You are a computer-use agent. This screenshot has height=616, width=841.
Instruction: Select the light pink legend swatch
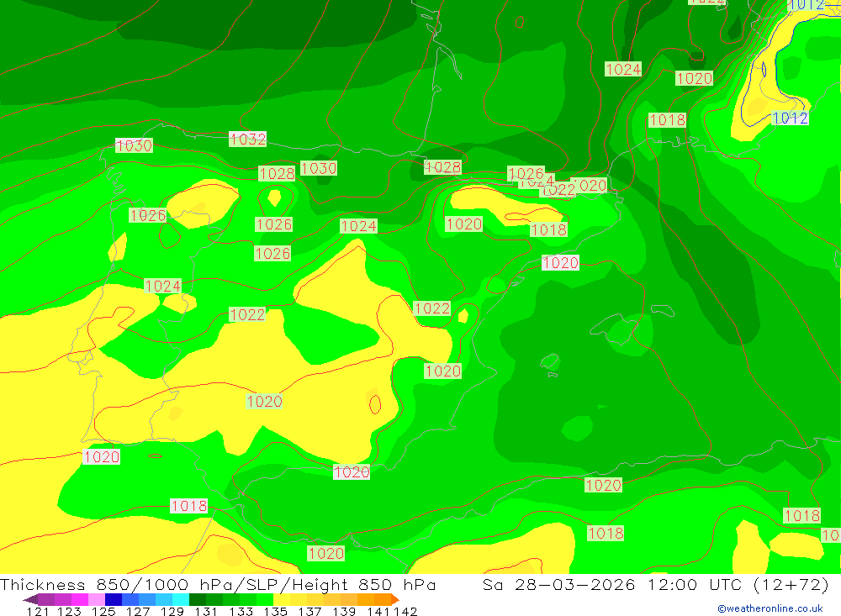point(97,599)
